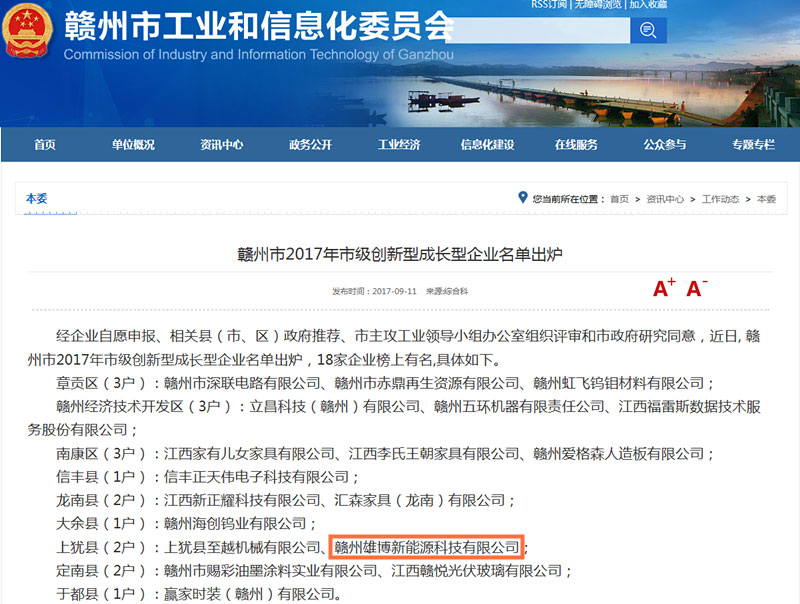The width and height of the screenshot is (800, 604).
Task: Click the county label 大余县（1户）
Action: coord(102,524)
